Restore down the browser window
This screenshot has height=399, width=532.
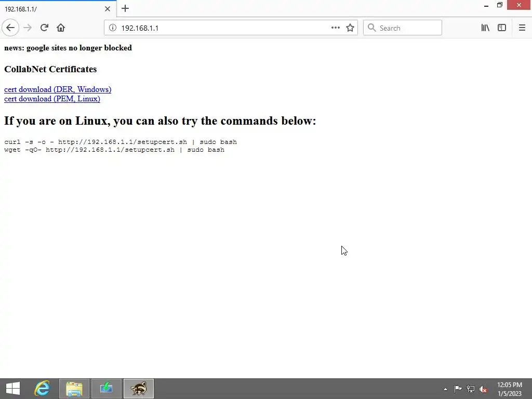point(500,5)
